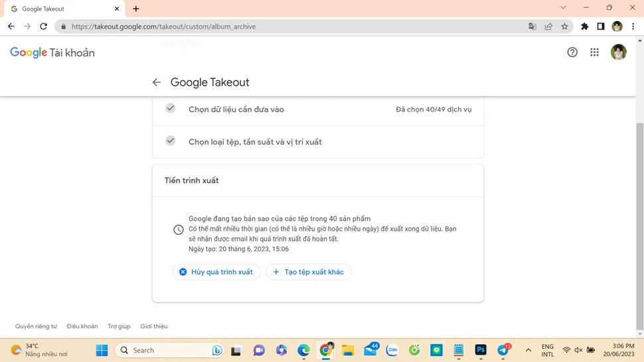Image resolution: width=644 pixels, height=362 pixels.
Task: Open the Extensions puzzle icon
Action: click(x=584, y=27)
